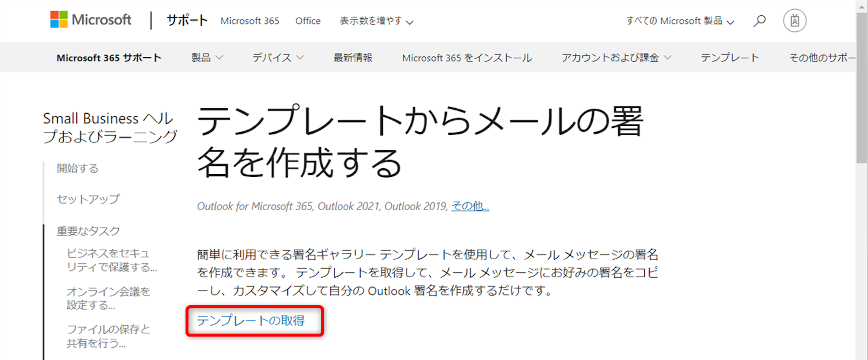Go to Microsoft 365 in top navigation
868x360 pixels.
tap(250, 21)
